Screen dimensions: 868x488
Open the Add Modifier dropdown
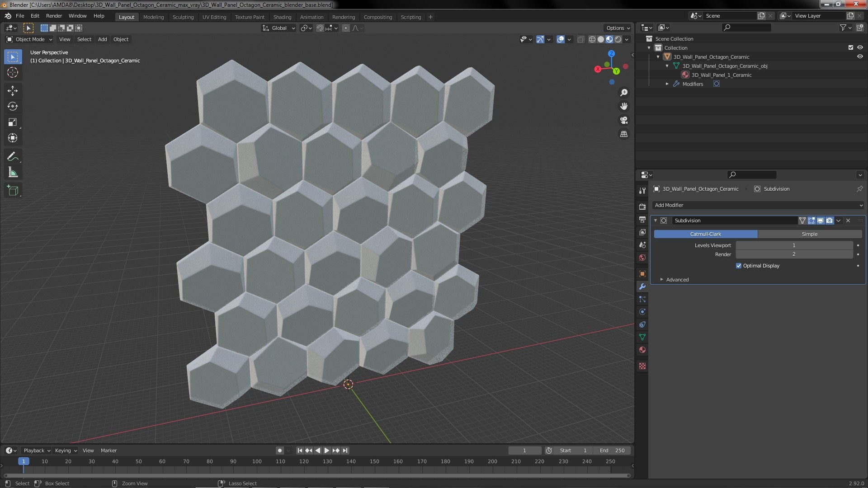[758, 205]
